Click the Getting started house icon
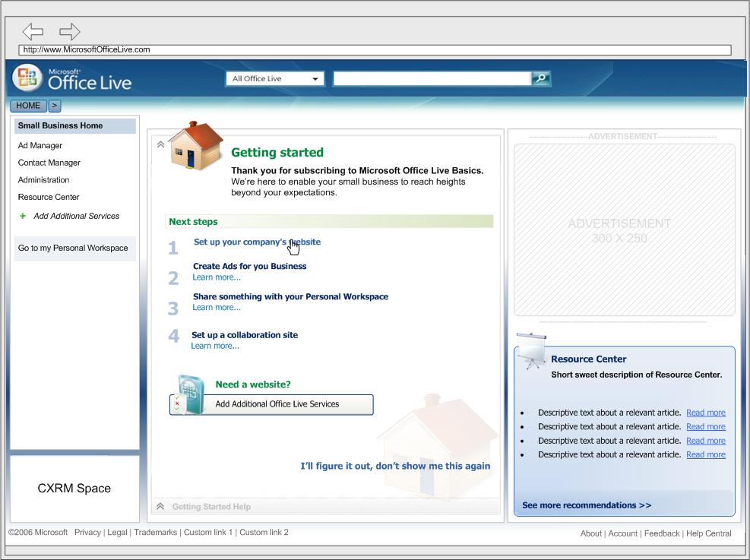The image size is (750, 560). (196, 146)
